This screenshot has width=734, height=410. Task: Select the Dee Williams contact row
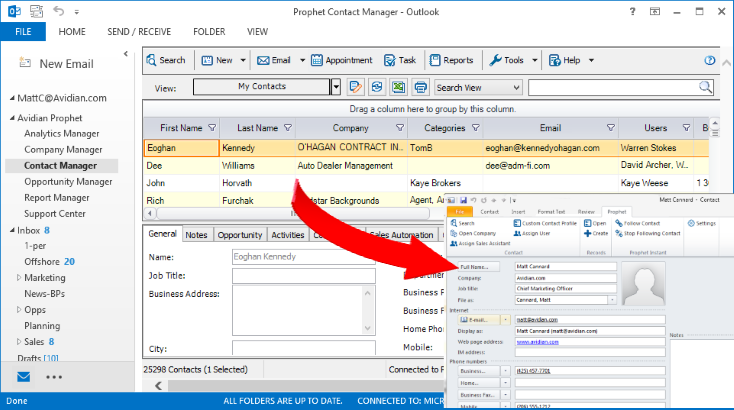(x=426, y=166)
